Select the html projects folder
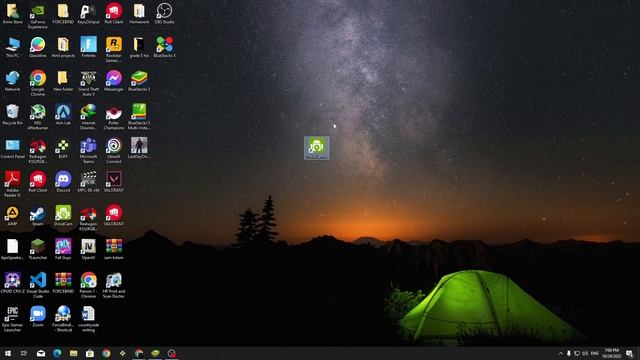Viewport: 640px width, 360px height. (63, 47)
